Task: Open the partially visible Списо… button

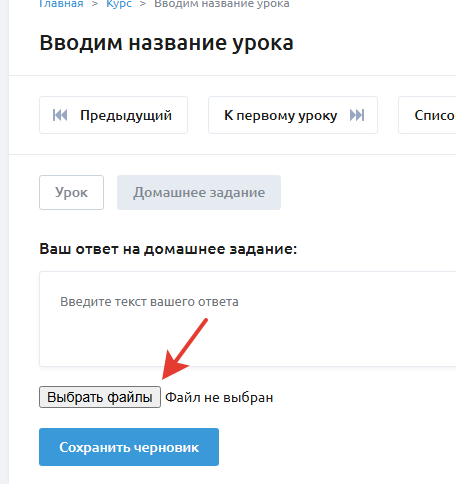Action: tap(427, 115)
